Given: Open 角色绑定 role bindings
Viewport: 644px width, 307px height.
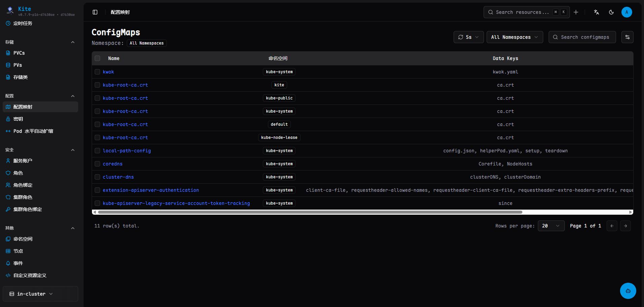Looking at the screenshot, I should coord(40,185).
